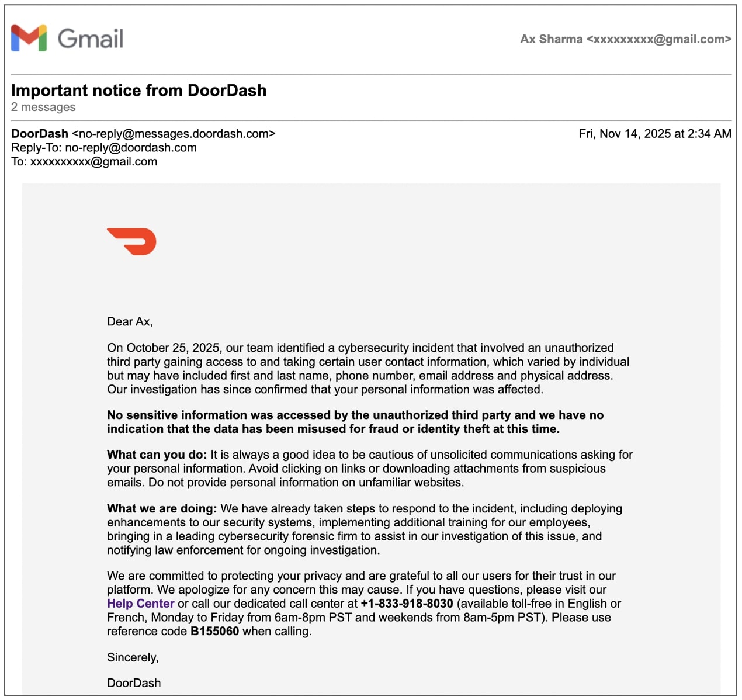Image resolution: width=742 pixels, height=700 pixels.
Task: Click the "Sincerely," closing line
Action: pyautogui.click(x=133, y=657)
